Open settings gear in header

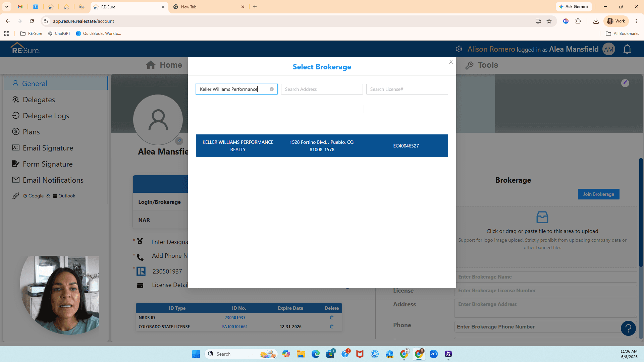click(x=459, y=49)
